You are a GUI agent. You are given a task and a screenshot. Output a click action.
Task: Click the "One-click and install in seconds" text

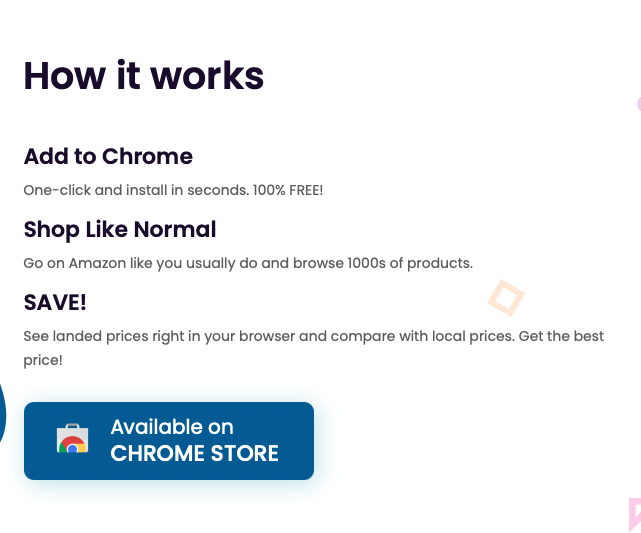coord(136,190)
